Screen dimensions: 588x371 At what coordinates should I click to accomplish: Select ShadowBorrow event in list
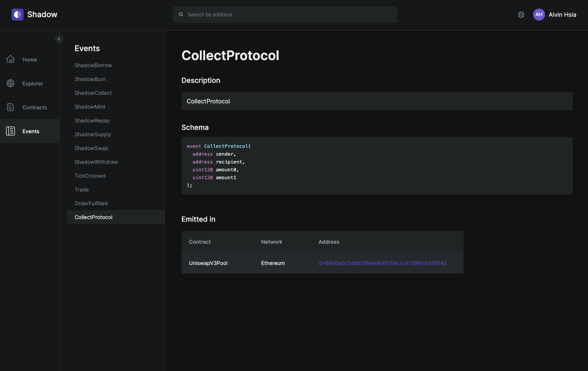[x=93, y=65]
